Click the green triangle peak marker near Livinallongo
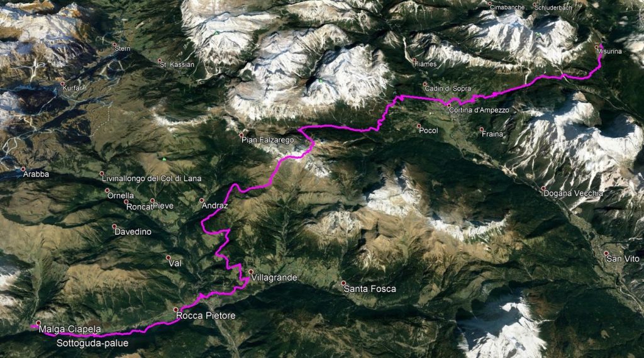The width and height of the screenshot is (644, 358). (164, 159)
